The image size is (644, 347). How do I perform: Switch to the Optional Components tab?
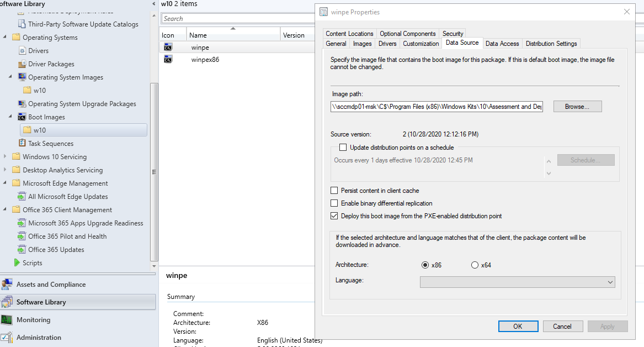[x=407, y=34]
